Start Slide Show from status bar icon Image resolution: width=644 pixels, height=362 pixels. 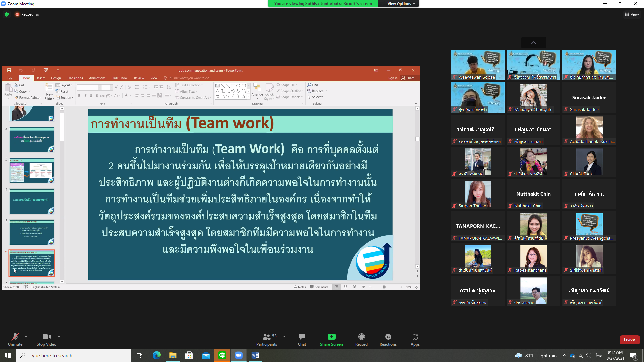point(363,287)
